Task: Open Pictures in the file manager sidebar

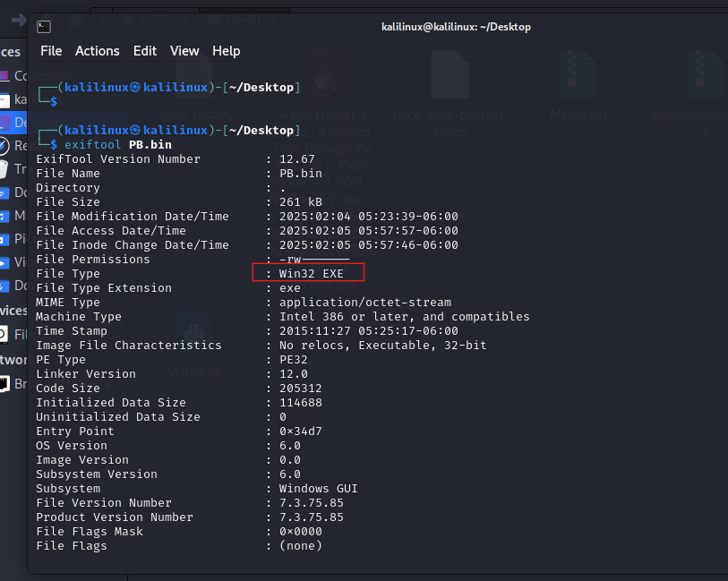Action: coord(13,238)
